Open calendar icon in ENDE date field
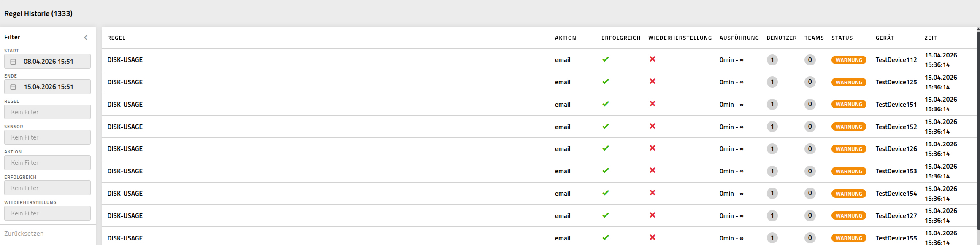 point(13,87)
